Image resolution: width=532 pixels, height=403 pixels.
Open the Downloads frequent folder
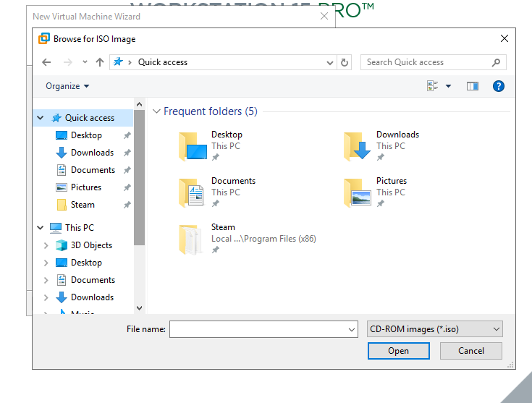click(x=381, y=146)
